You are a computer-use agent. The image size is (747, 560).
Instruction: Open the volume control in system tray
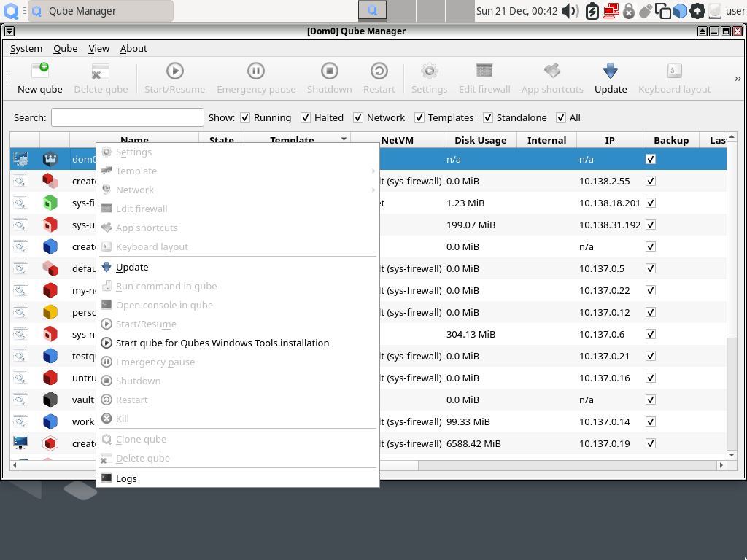[x=570, y=11]
